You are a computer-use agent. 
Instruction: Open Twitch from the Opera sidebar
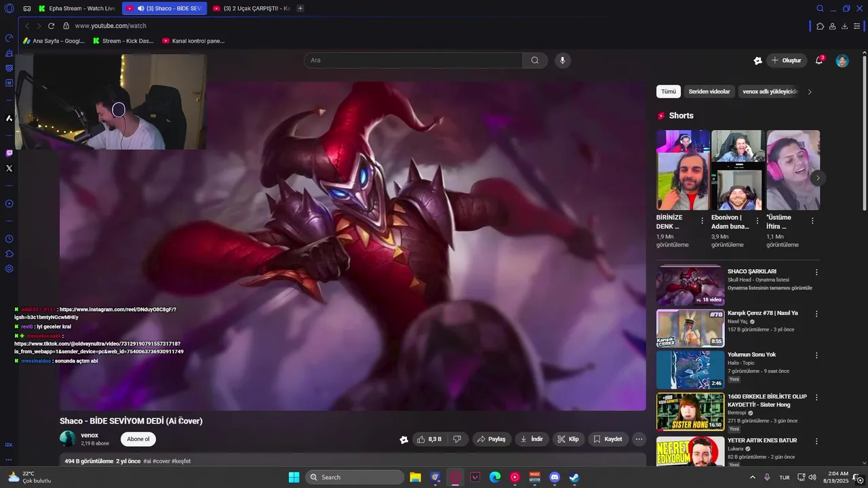coord(9,153)
